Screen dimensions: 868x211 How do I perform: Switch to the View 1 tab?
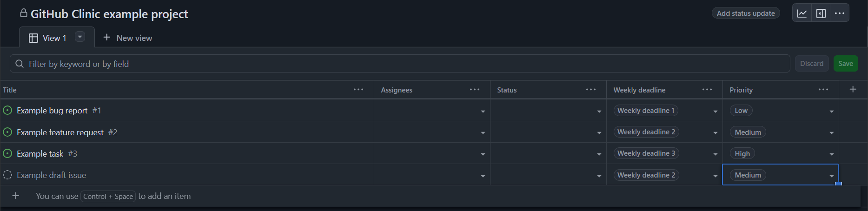pyautogui.click(x=47, y=38)
